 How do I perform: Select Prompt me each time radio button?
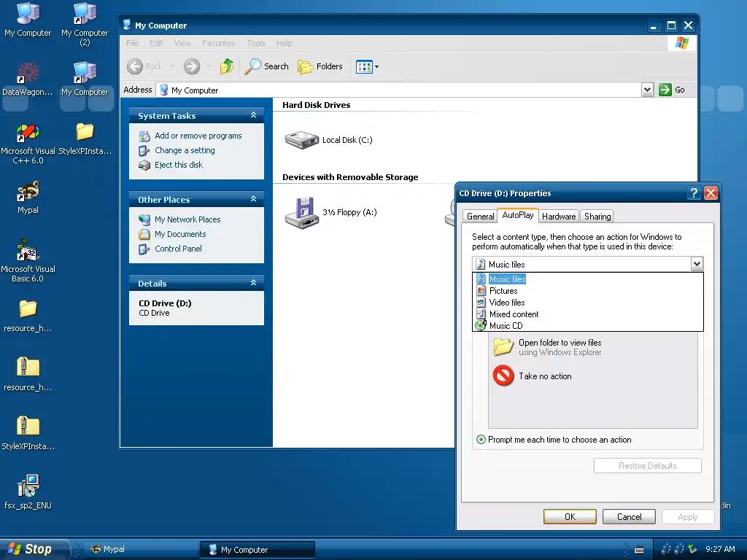481,439
